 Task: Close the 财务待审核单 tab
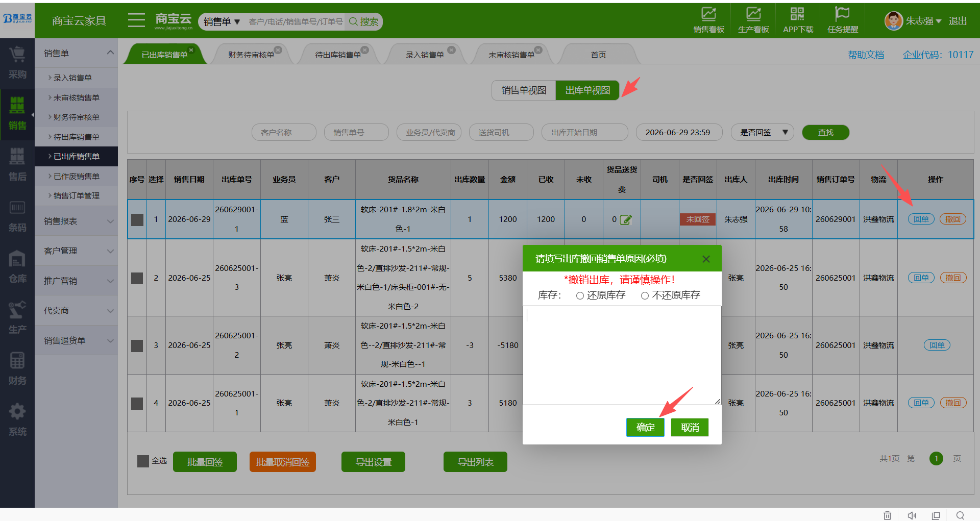pos(278,50)
